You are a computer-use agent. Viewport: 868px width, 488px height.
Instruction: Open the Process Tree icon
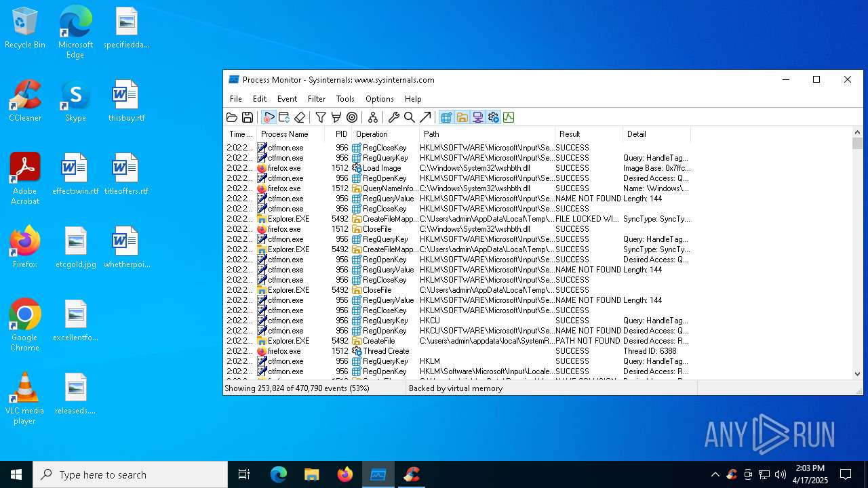pos(373,117)
